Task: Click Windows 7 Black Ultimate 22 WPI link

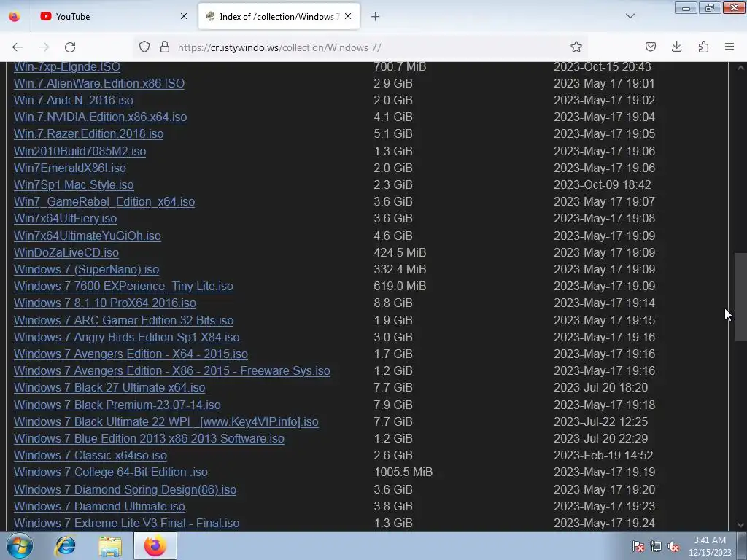Action: tap(166, 422)
